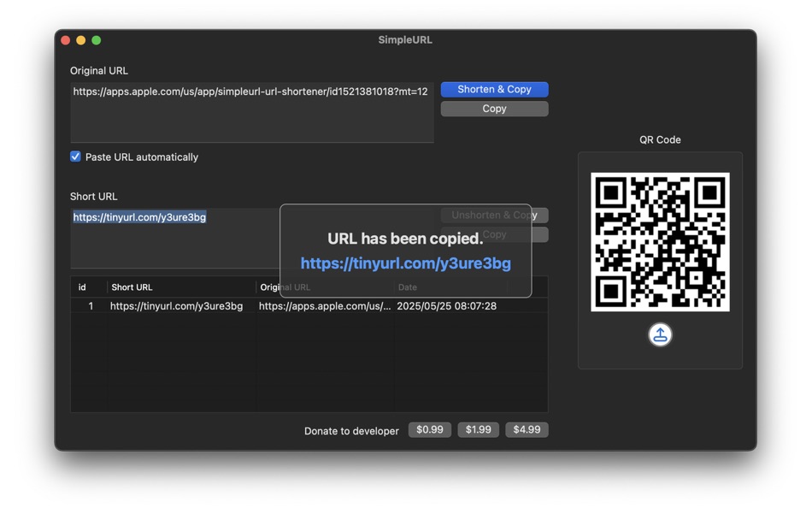The width and height of the screenshot is (812, 508).
Task: Donate $4.99 to developer
Action: click(x=527, y=429)
